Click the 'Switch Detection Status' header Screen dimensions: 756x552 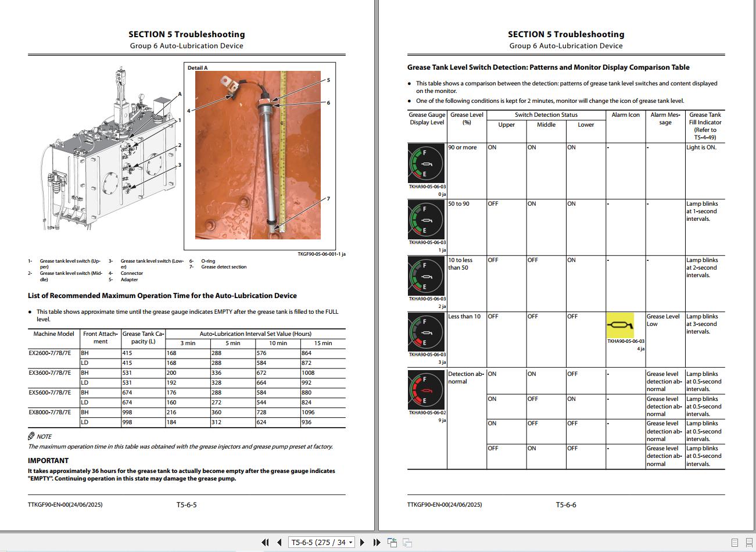tap(546, 115)
